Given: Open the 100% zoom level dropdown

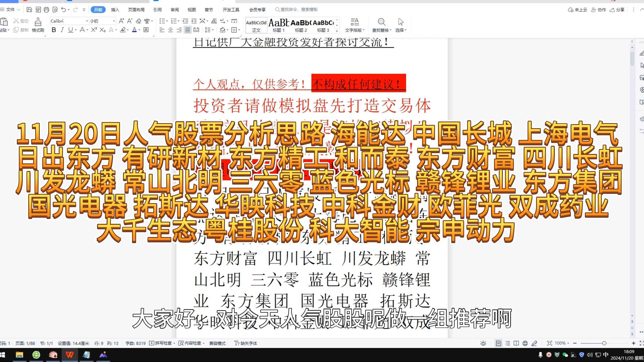Looking at the screenshot, I should tap(562, 343).
